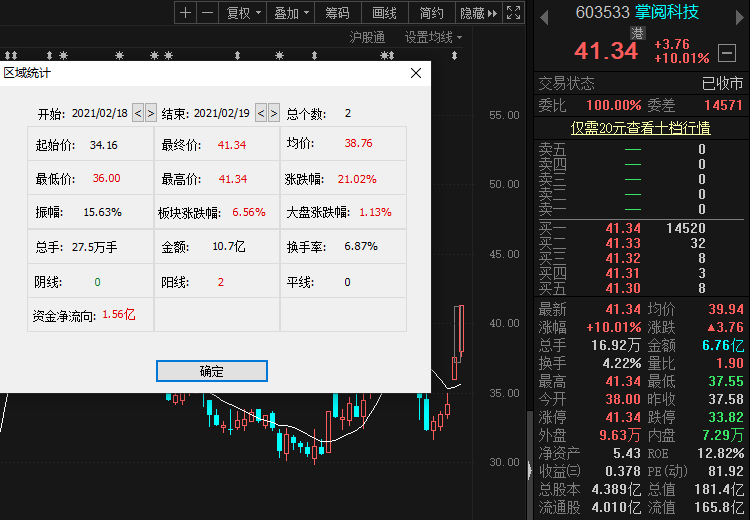
Task: Open 仅需20元查看十档行情 link
Action: [x=640, y=128]
